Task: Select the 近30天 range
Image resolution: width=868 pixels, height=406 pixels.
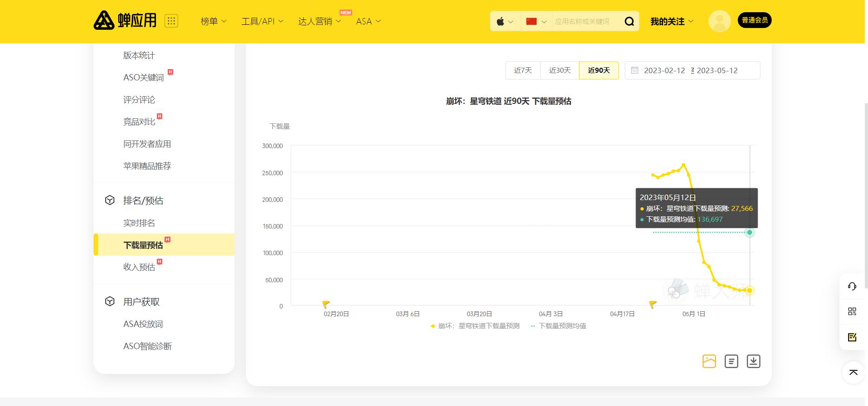Action: (560, 70)
